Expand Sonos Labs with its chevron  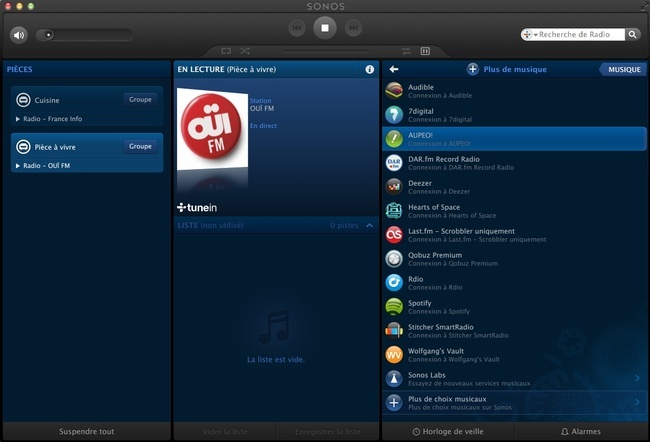tap(637, 378)
